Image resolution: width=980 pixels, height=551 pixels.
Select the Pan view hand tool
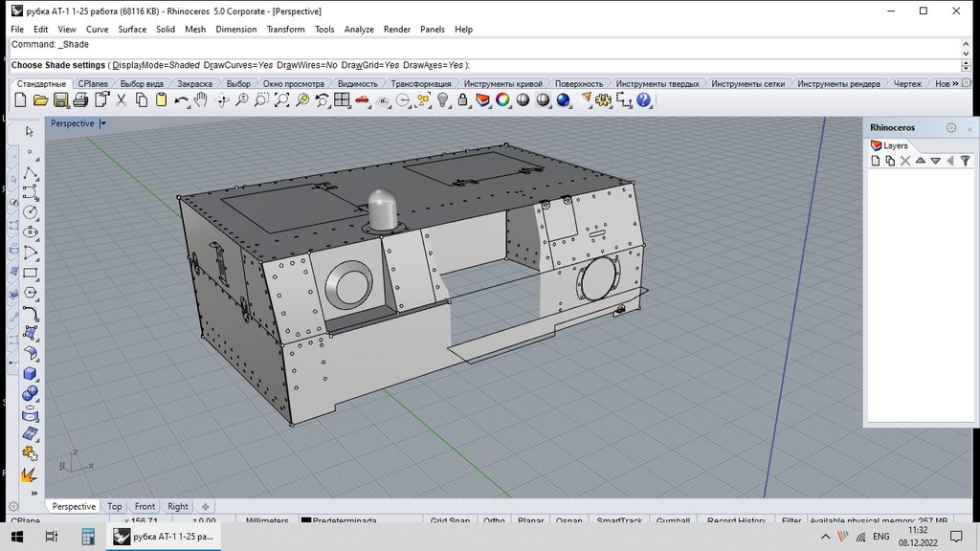(x=202, y=100)
